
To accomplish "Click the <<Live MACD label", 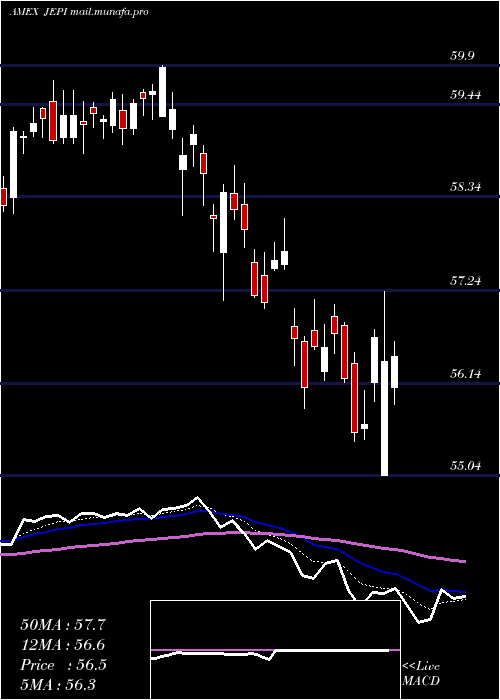I will 421,673.
